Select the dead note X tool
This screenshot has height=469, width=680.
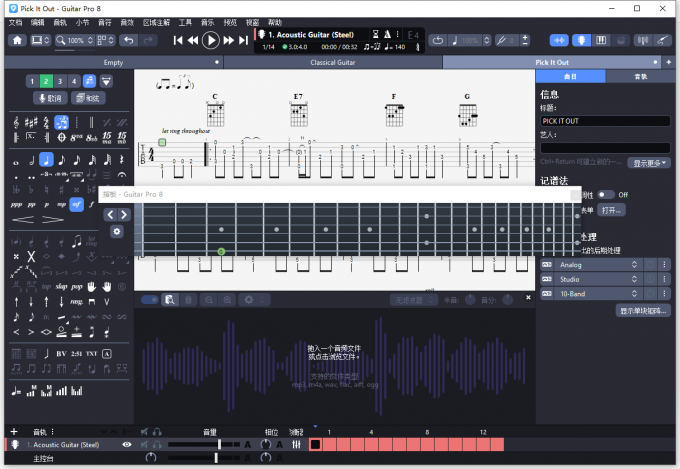(x=31, y=256)
